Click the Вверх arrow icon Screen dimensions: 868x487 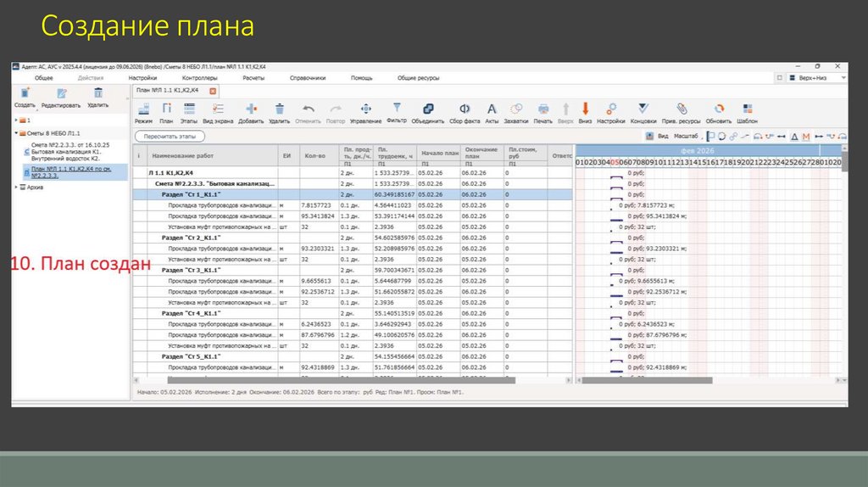[x=565, y=109]
